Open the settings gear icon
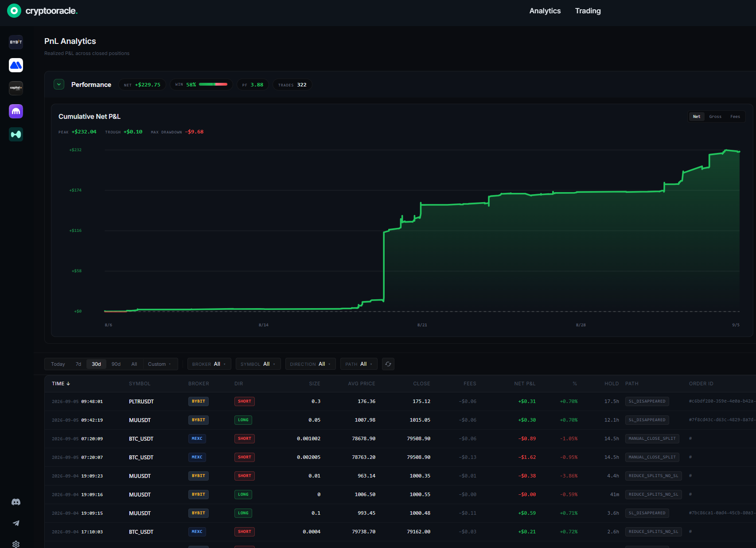 [x=16, y=544]
